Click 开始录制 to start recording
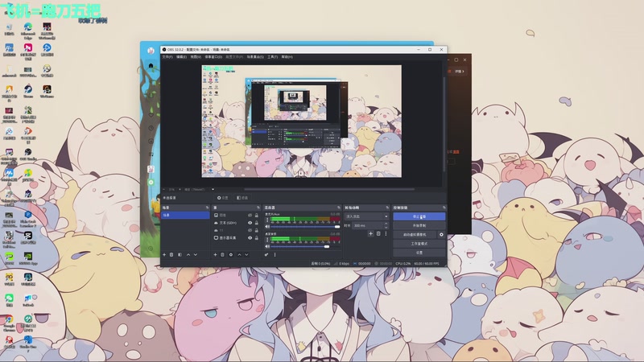This screenshot has height=362, width=644. pos(419,226)
